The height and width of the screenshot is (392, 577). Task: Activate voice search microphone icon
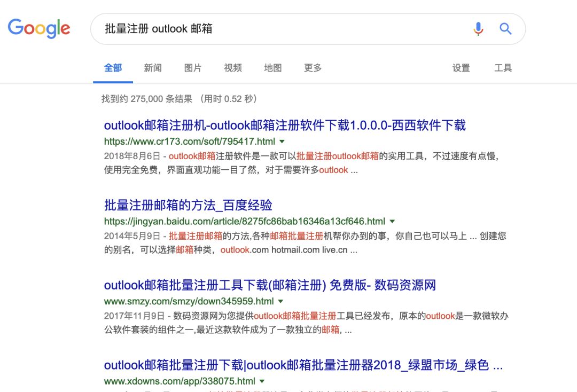pyautogui.click(x=478, y=29)
